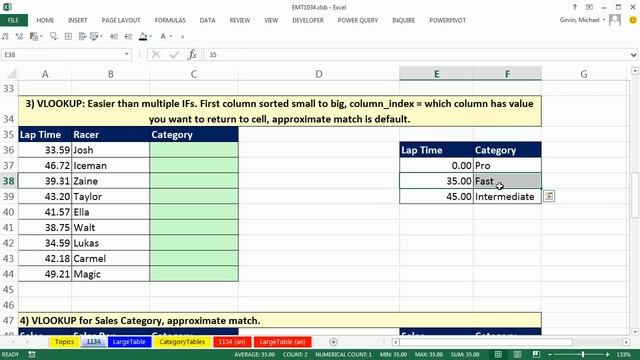Click the first quick access toolbar icon

pyautogui.click(x=5, y=36)
